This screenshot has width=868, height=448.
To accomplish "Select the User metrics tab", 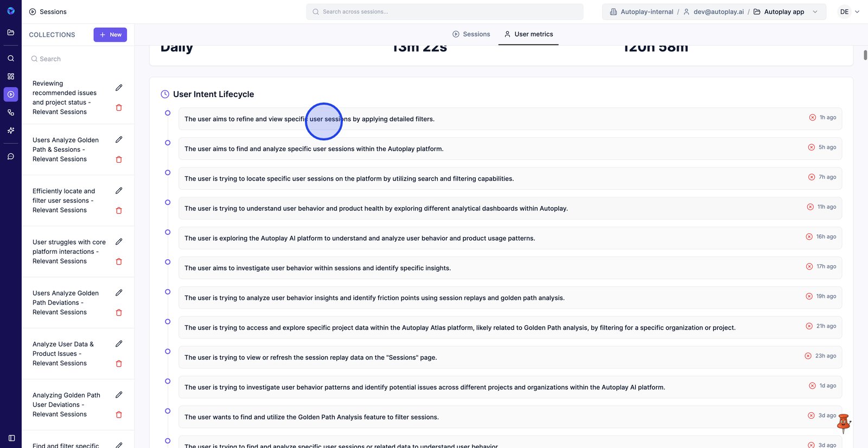I will (528, 34).
